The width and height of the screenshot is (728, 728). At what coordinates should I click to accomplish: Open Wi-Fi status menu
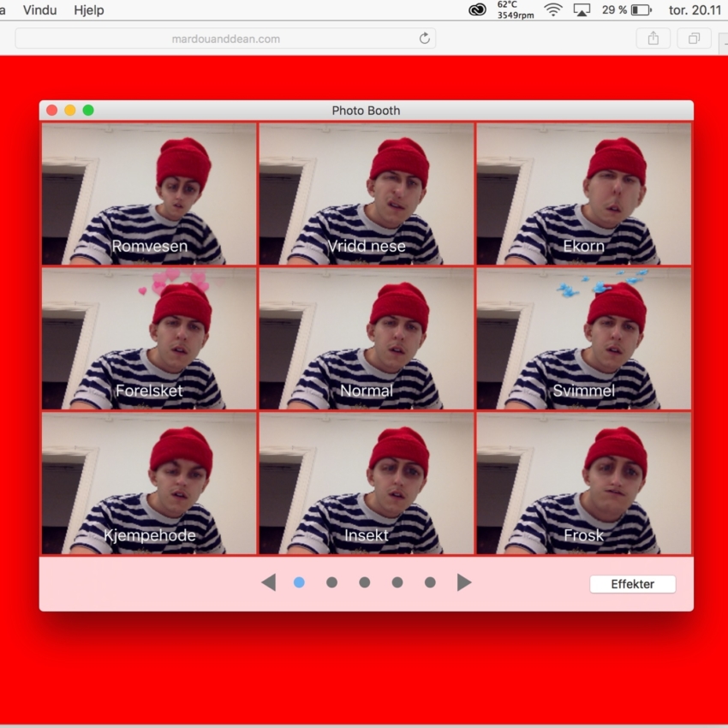553,9
